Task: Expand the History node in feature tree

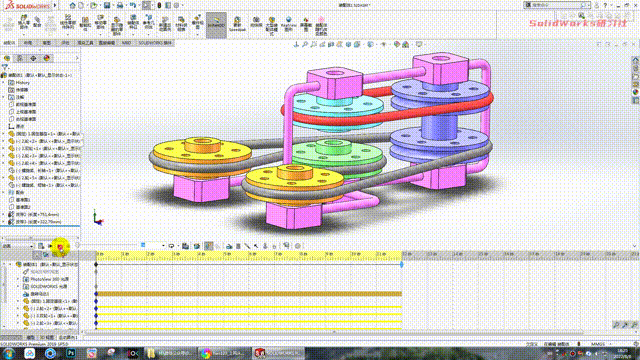Action: coord(4,82)
